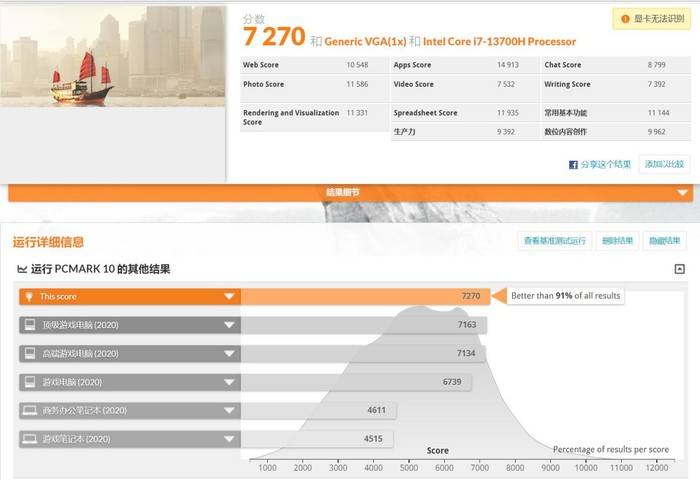Expand the 游戏笔记本 (2020) dropdown arrow
This screenshot has height=480, width=700.
[x=229, y=439]
